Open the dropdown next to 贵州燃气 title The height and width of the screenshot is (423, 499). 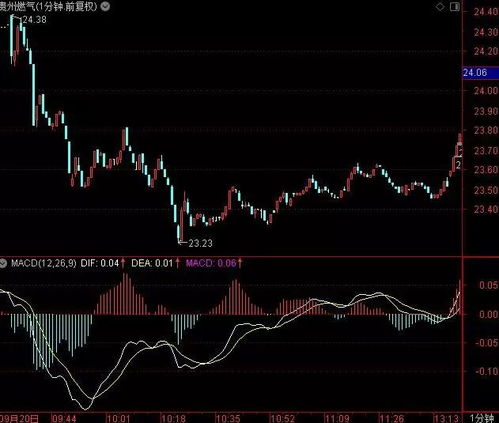[x=105, y=6]
